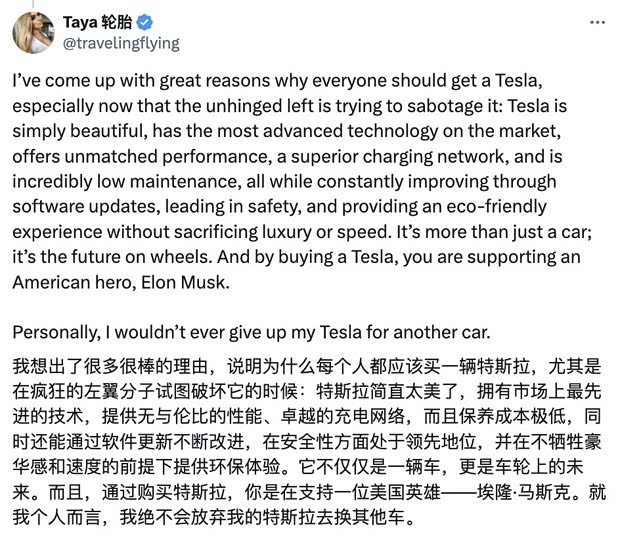The image size is (620, 539).
Task: Open the @travelingflying handle link
Action: [122, 43]
